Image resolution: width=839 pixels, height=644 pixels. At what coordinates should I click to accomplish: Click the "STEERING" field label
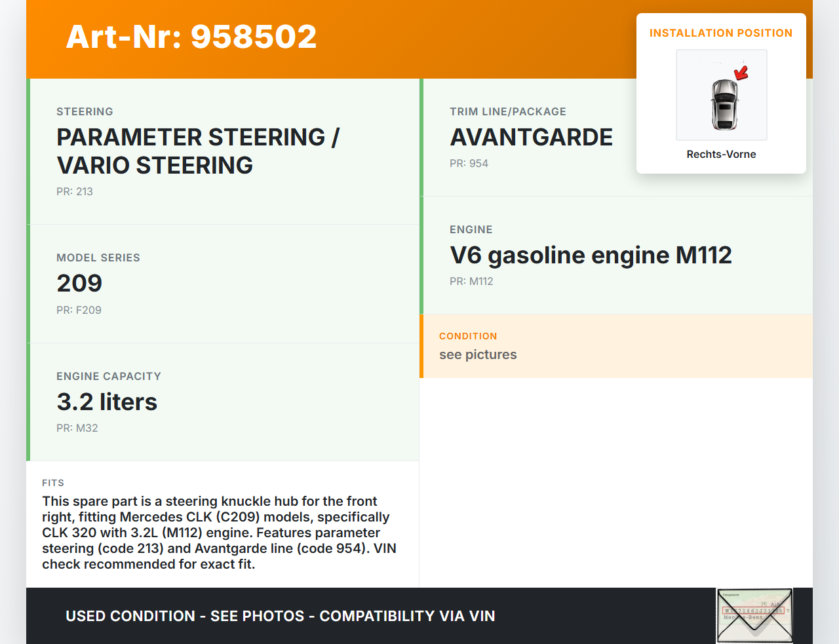click(x=85, y=111)
